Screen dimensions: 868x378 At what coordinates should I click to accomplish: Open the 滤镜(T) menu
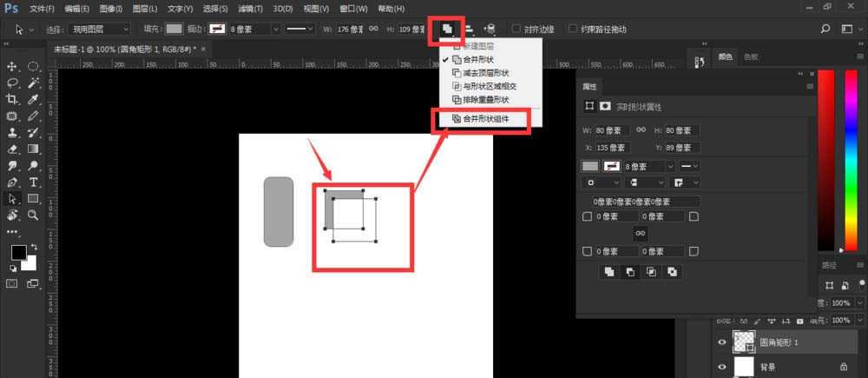251,9
